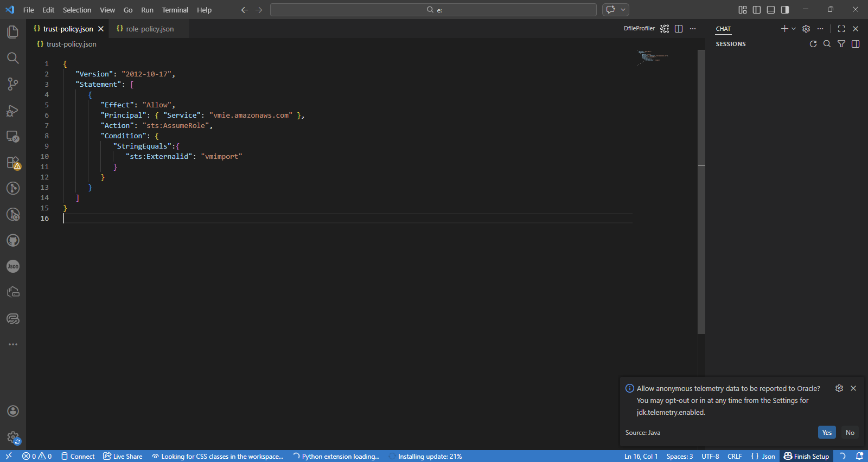Viewport: 868px width, 462px height.
Task: Open the Terminal menu
Action: [x=175, y=10]
